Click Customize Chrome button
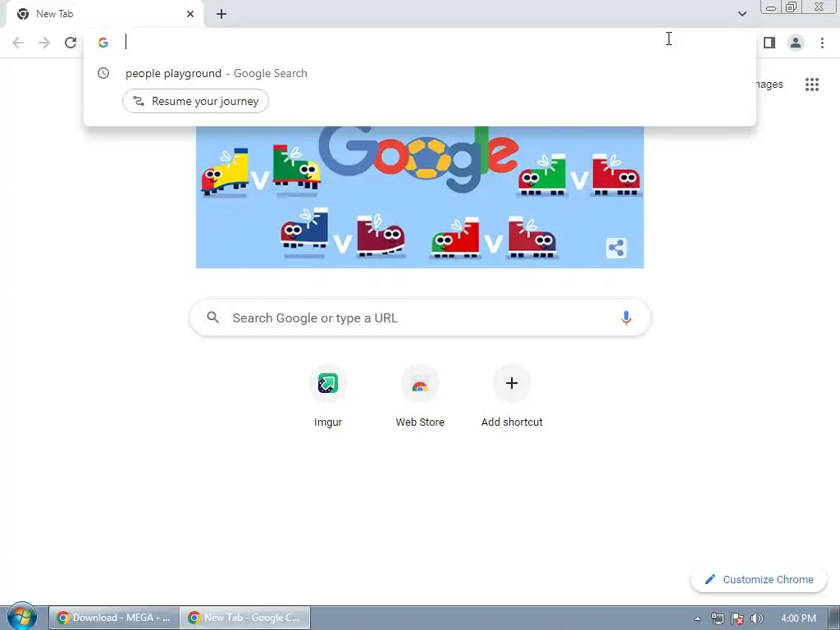The width and height of the screenshot is (840, 630). tap(759, 580)
